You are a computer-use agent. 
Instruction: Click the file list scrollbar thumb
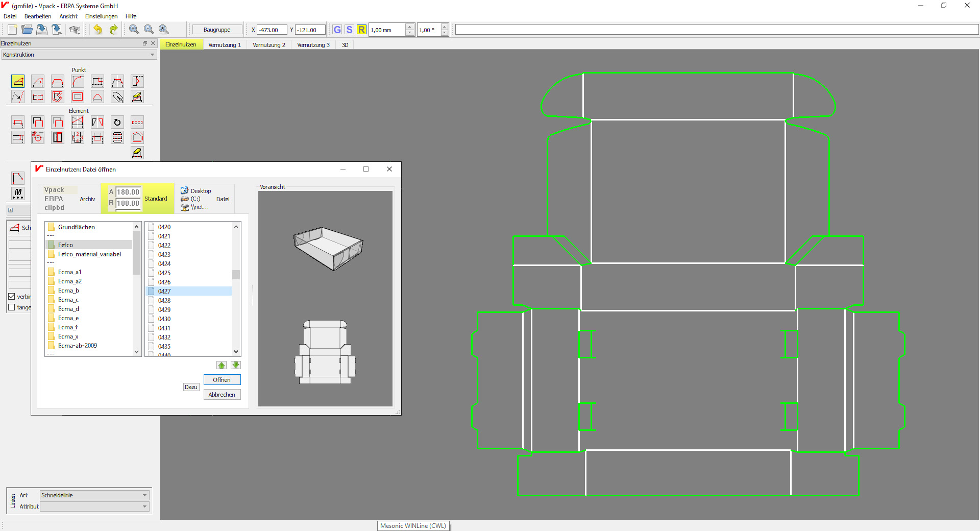tap(236, 275)
